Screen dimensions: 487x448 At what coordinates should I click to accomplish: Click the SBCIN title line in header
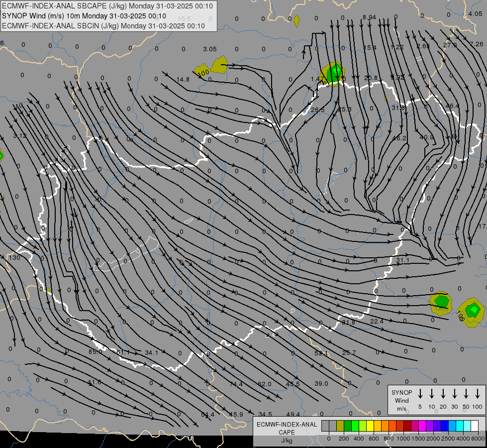[x=103, y=26]
